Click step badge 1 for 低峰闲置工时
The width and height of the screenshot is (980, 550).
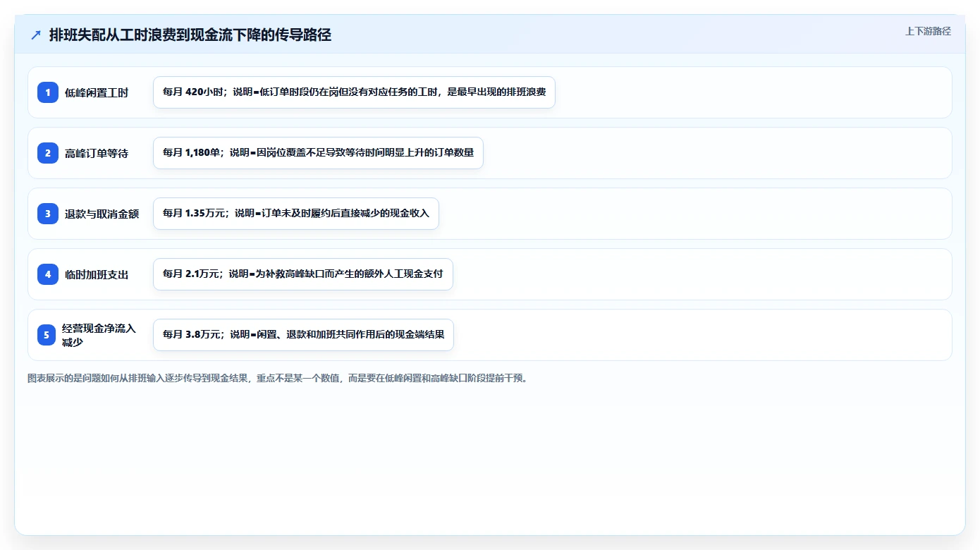tap(48, 92)
